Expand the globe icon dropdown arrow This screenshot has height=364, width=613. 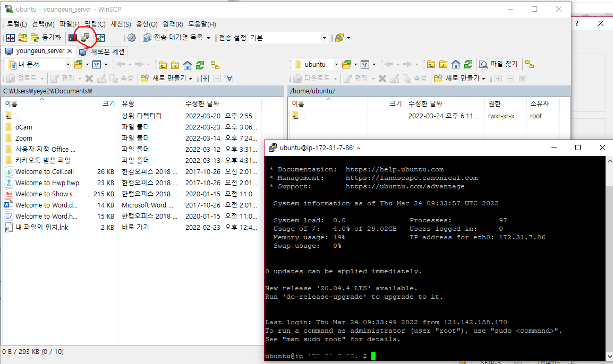click(x=348, y=38)
